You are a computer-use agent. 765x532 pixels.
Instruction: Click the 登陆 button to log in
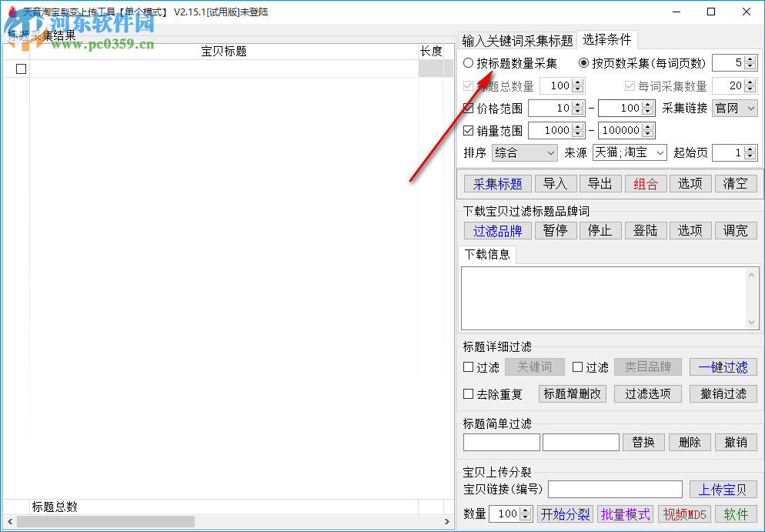pos(644,229)
